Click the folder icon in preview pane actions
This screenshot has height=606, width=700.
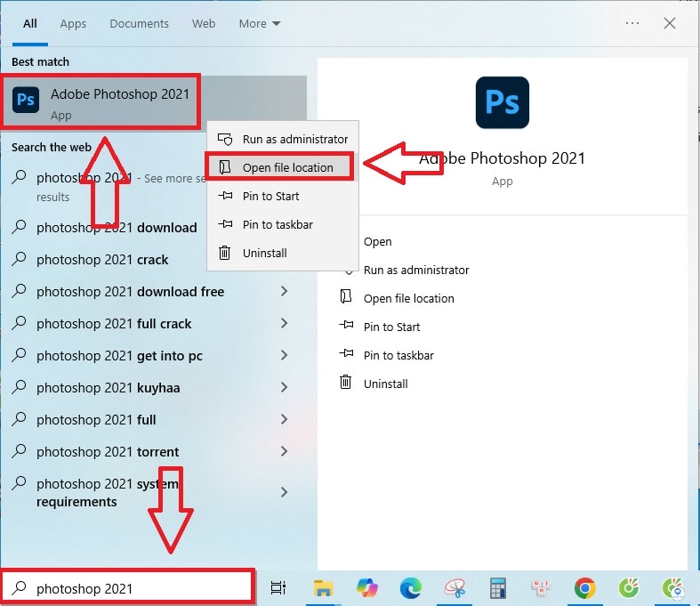pos(346,296)
